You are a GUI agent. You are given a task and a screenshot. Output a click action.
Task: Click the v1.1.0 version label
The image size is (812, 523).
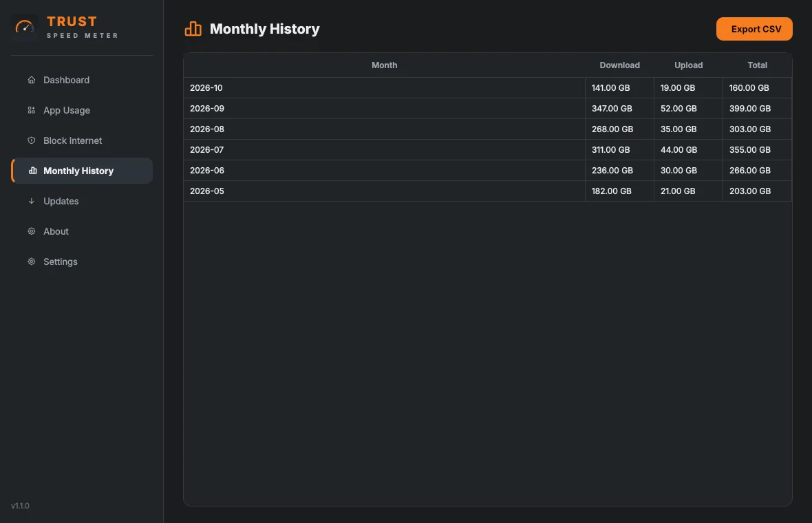click(20, 506)
